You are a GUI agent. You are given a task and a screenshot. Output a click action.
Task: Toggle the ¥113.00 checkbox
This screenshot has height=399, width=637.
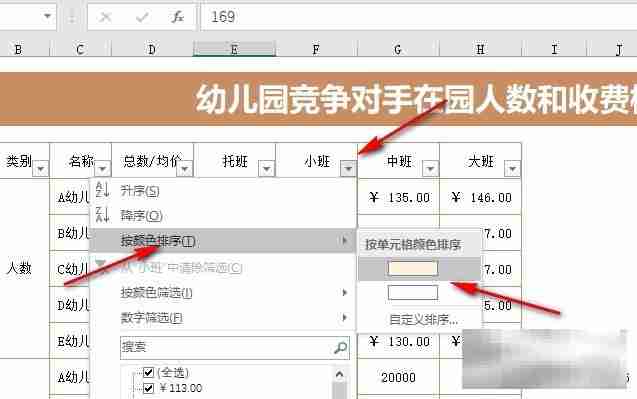(149, 388)
